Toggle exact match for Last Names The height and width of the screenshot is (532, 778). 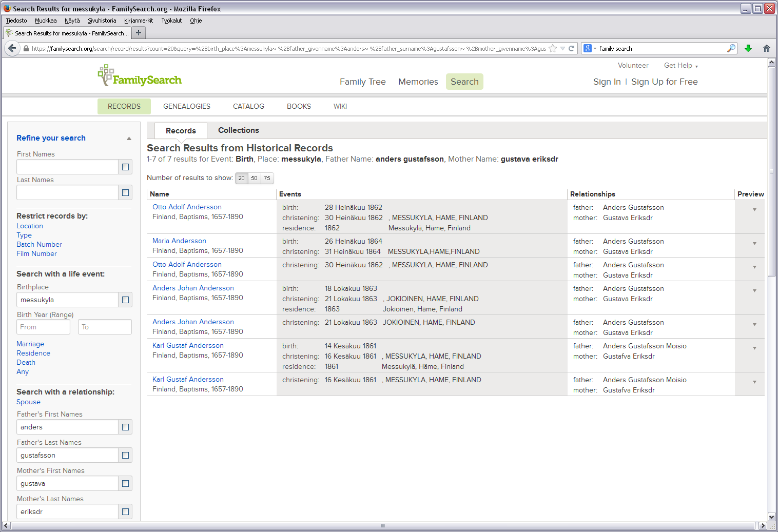[x=125, y=192]
